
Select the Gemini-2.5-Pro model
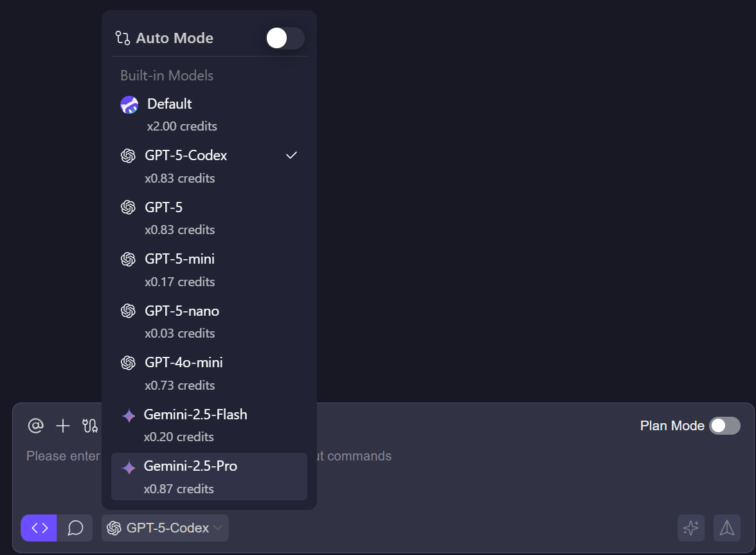209,477
